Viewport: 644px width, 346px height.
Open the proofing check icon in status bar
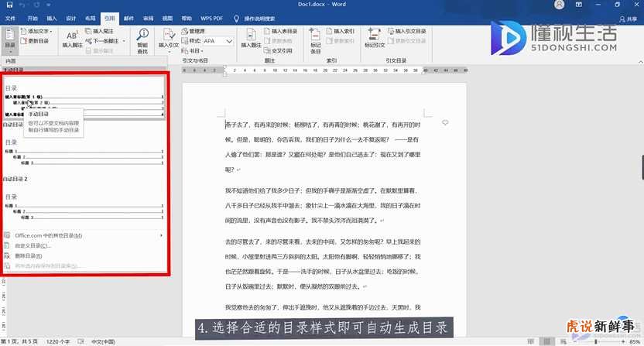tap(81, 342)
